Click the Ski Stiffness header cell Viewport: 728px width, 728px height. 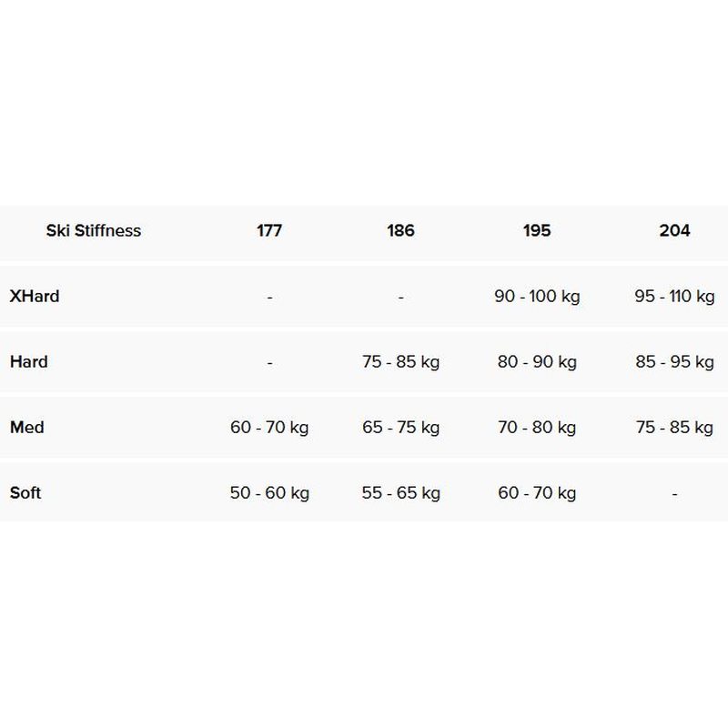pyautogui.click(x=94, y=230)
